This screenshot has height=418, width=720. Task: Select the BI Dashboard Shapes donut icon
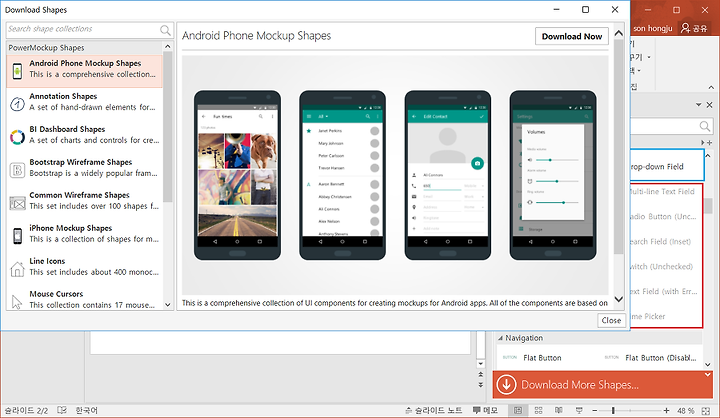click(x=17, y=137)
